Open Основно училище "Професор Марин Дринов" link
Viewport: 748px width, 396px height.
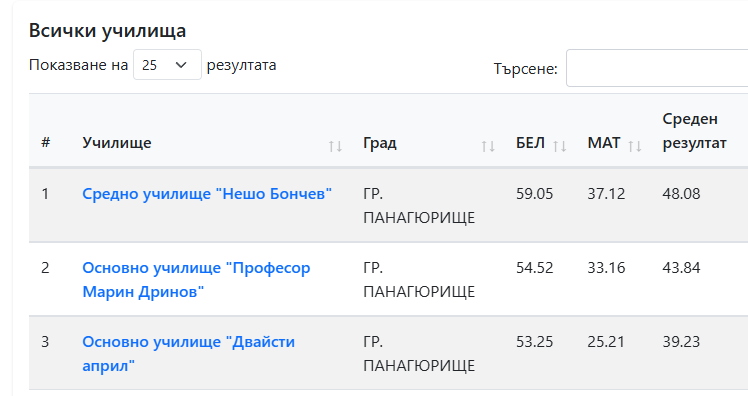[196, 280]
